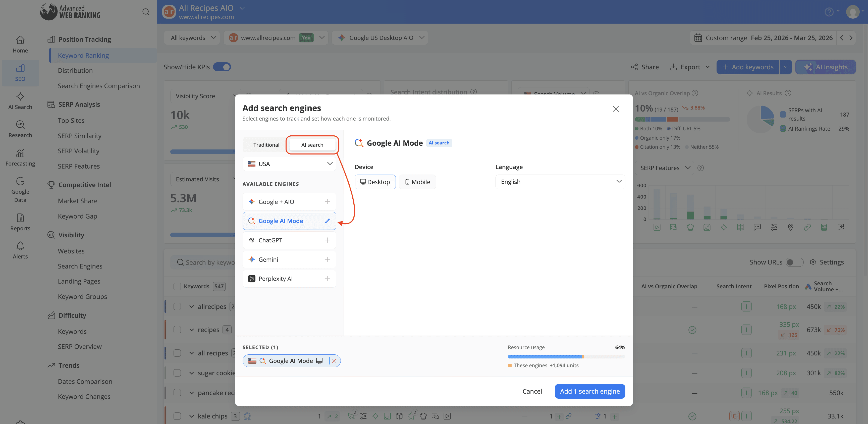Open the Google Data sidebar section

point(20,190)
